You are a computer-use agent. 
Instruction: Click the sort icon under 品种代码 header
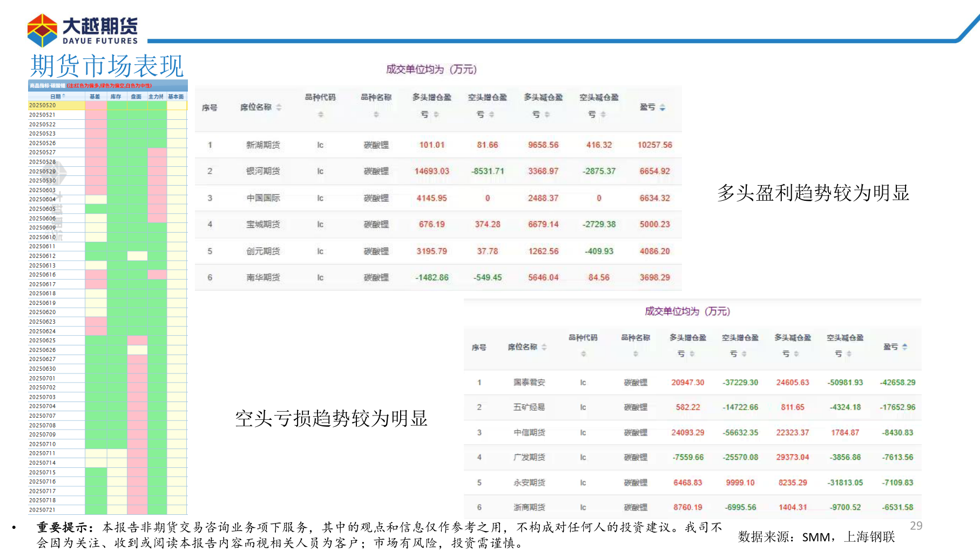(x=321, y=114)
